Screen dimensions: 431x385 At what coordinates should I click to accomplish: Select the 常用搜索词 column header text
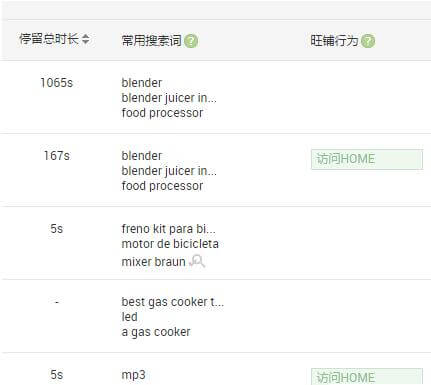pyautogui.click(x=152, y=41)
